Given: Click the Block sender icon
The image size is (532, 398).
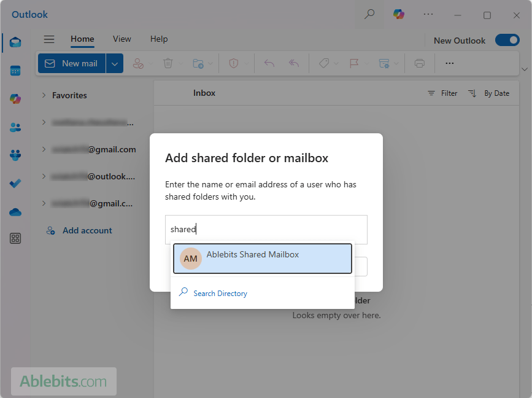Looking at the screenshot, I should click(138, 63).
